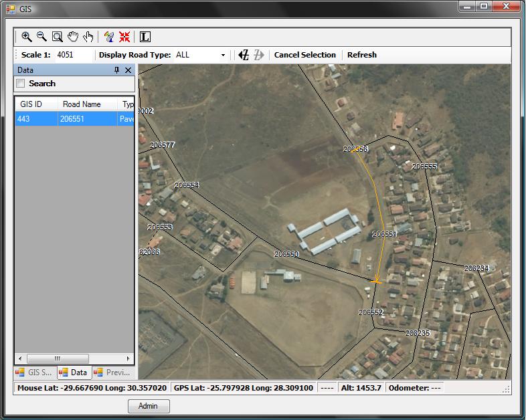Click the red arrows zoom extents icon
This screenshot has height=420, width=526.
[124, 37]
